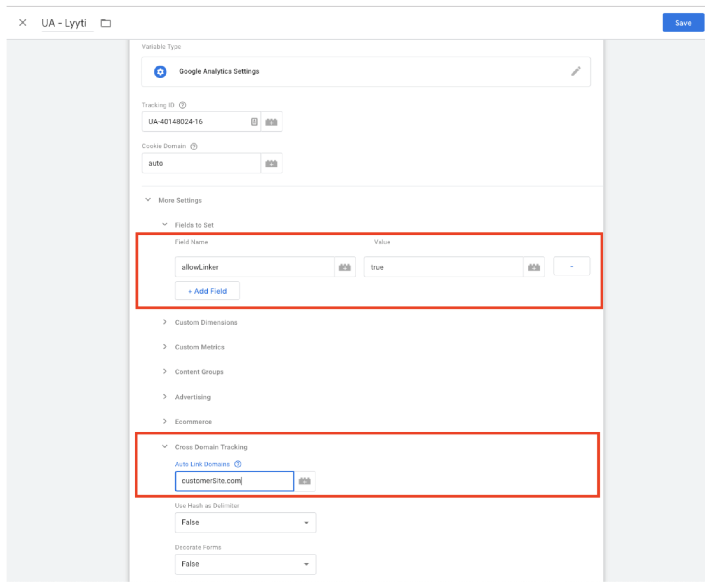
Task: Click the help icon next to Tracking ID
Action: coord(182,105)
